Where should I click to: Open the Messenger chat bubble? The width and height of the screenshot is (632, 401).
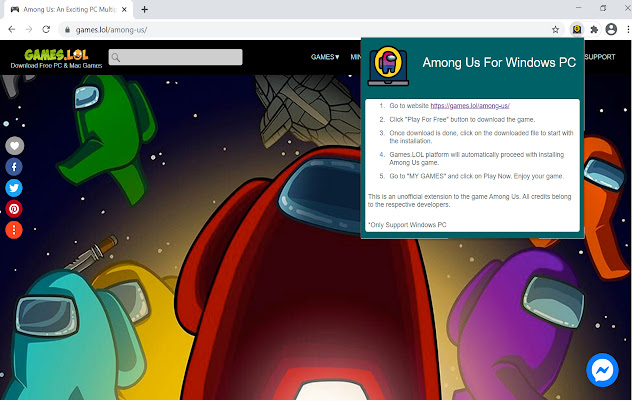tap(602, 370)
